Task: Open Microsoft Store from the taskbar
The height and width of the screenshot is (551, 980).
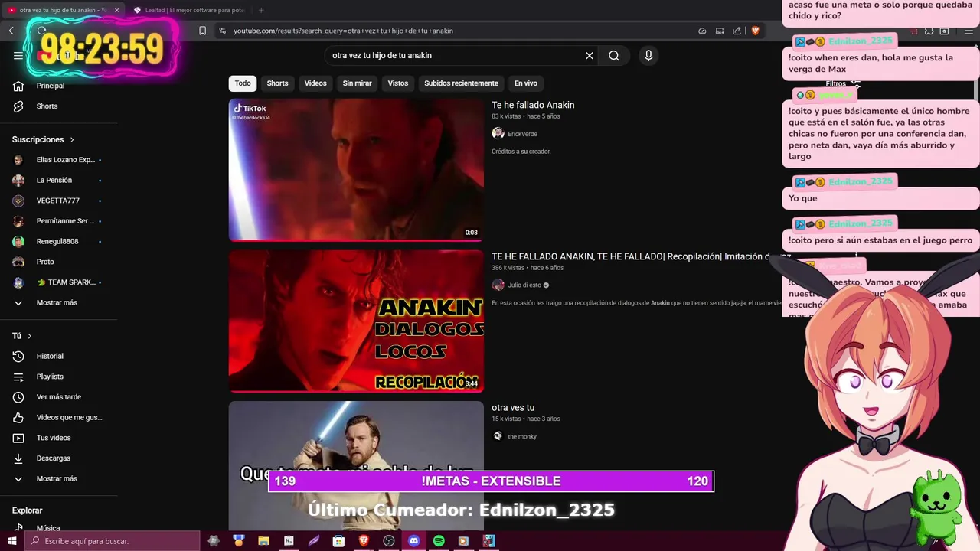Action: click(x=338, y=541)
